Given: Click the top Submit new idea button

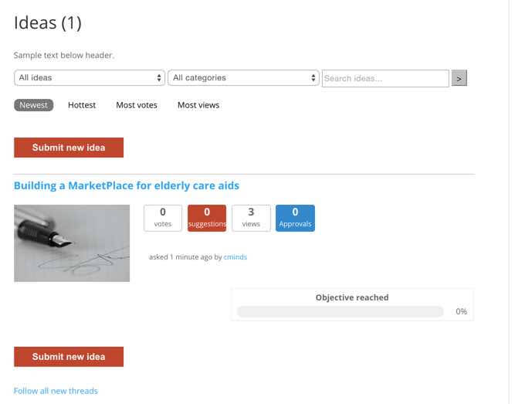Looking at the screenshot, I should (69, 148).
